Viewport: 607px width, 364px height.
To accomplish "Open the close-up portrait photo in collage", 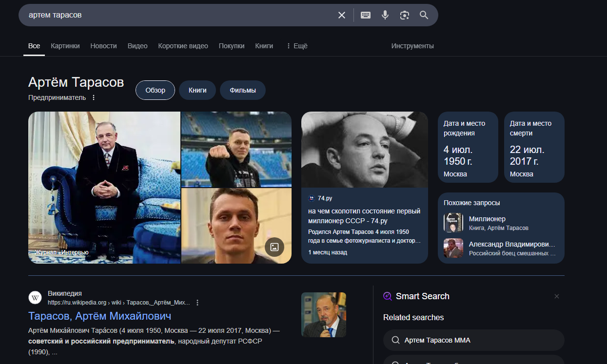I will click(x=236, y=226).
